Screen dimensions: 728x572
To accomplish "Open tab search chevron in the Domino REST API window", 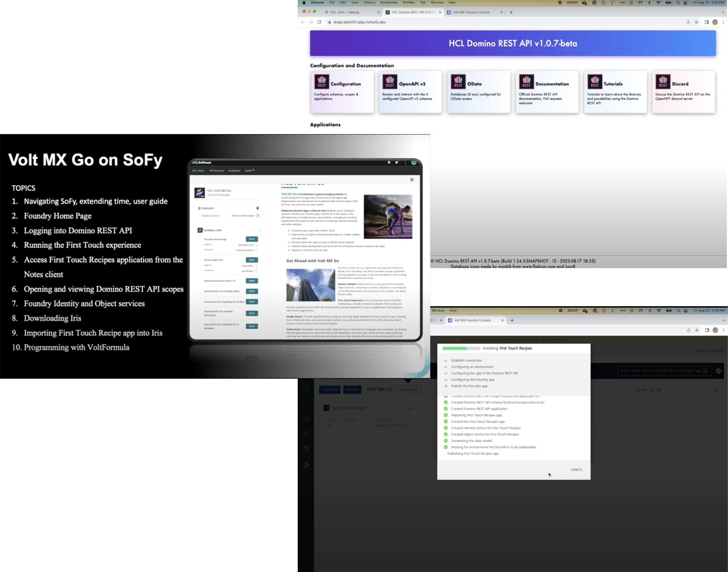I will click(723, 13).
